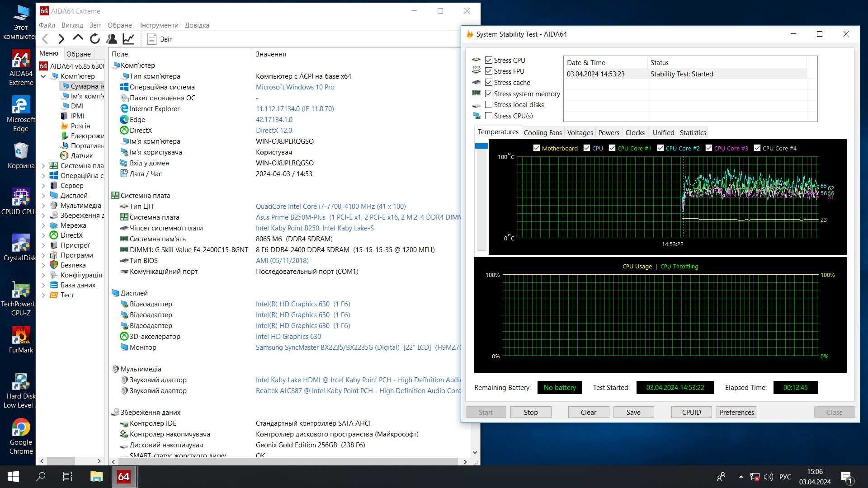
Task: Switch to Cooling Fans tab
Action: coord(542,132)
